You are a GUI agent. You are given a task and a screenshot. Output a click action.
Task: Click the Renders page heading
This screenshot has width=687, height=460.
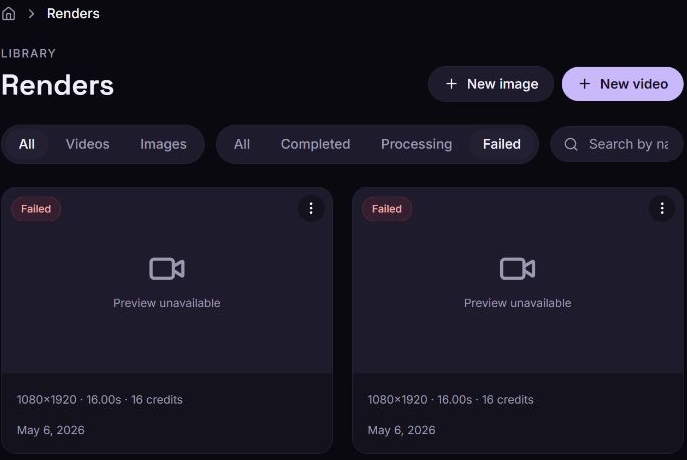tap(57, 85)
